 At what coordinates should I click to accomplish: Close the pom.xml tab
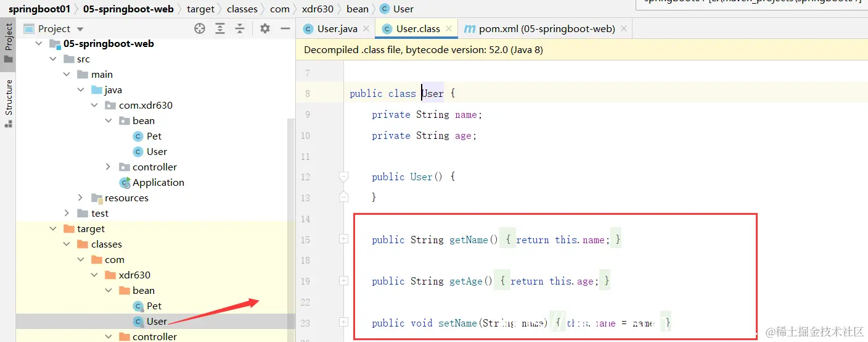[624, 28]
